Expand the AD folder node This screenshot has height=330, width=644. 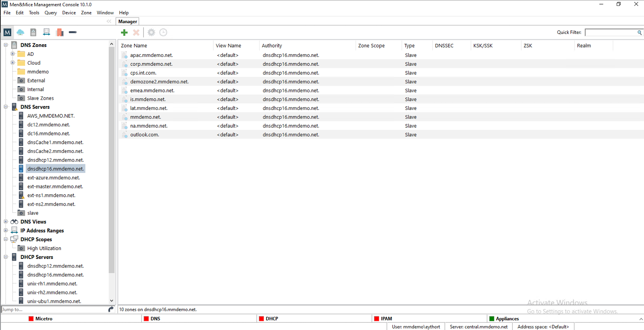12,54
